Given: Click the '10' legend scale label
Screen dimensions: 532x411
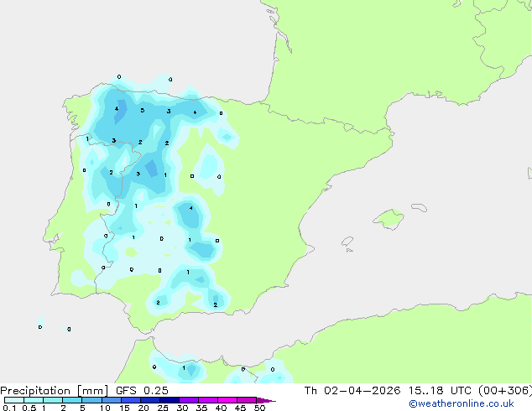Looking at the screenshot, I should 105,408.
